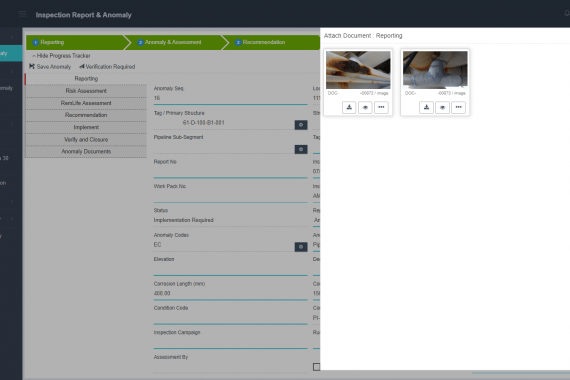Tick the checkbox beside Assessment By row
Viewport: 570px width, 380px height.
317,367
